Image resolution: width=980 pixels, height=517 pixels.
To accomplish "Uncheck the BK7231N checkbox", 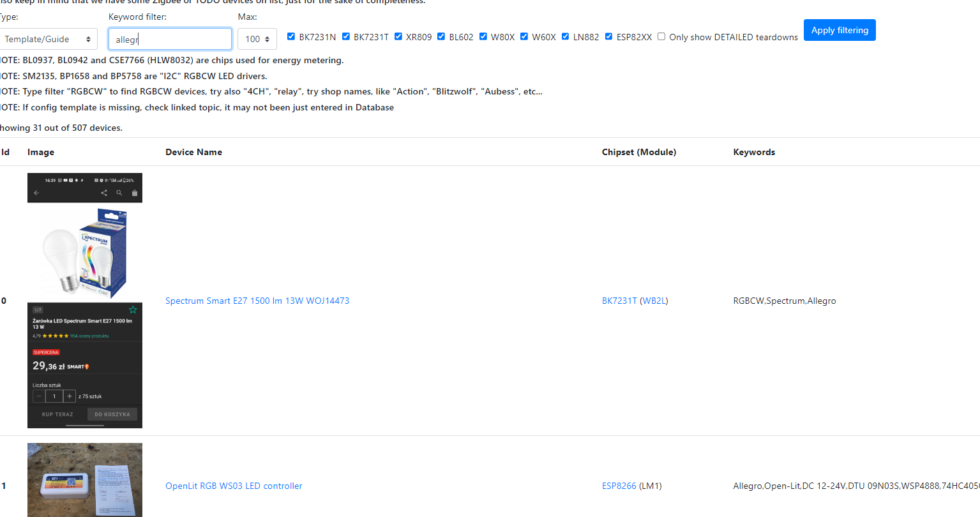I will tap(291, 36).
